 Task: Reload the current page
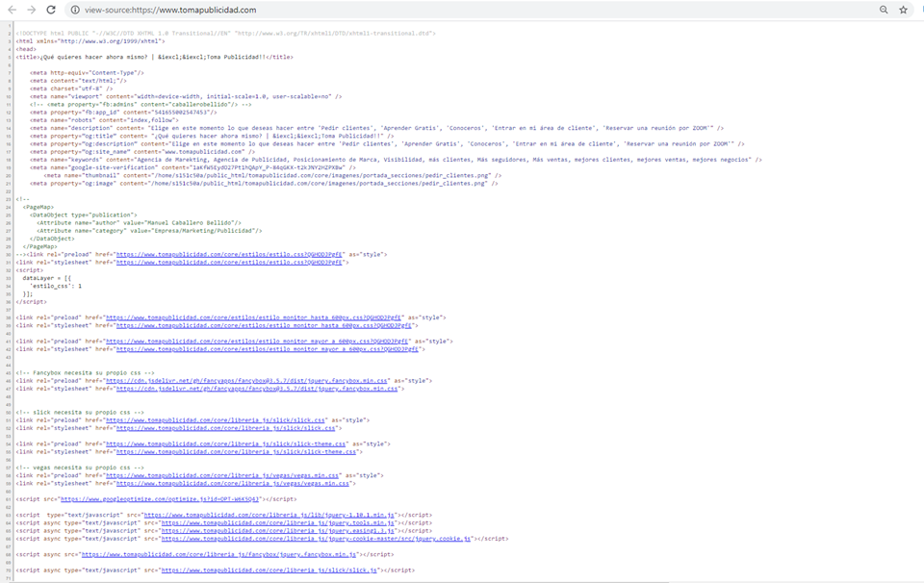[51, 10]
